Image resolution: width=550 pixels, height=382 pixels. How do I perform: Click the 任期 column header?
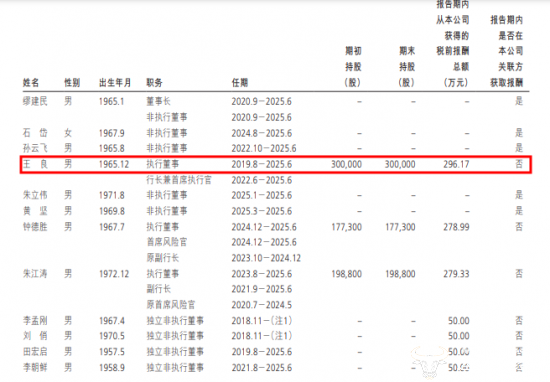pos(240,83)
